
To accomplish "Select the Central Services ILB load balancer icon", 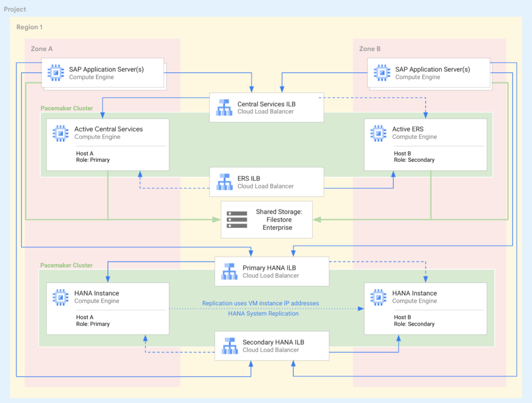I will [x=224, y=107].
